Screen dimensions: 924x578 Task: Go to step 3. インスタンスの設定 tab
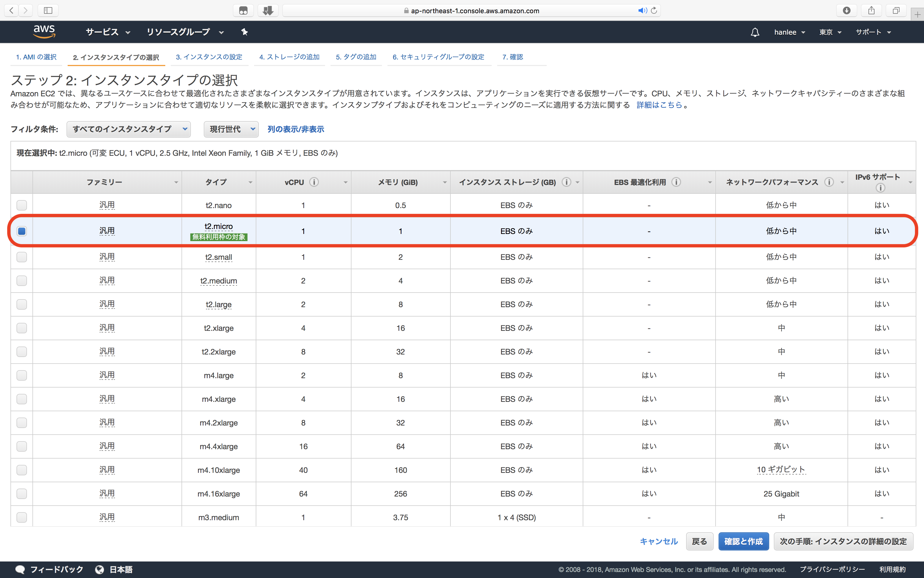pyautogui.click(x=209, y=57)
